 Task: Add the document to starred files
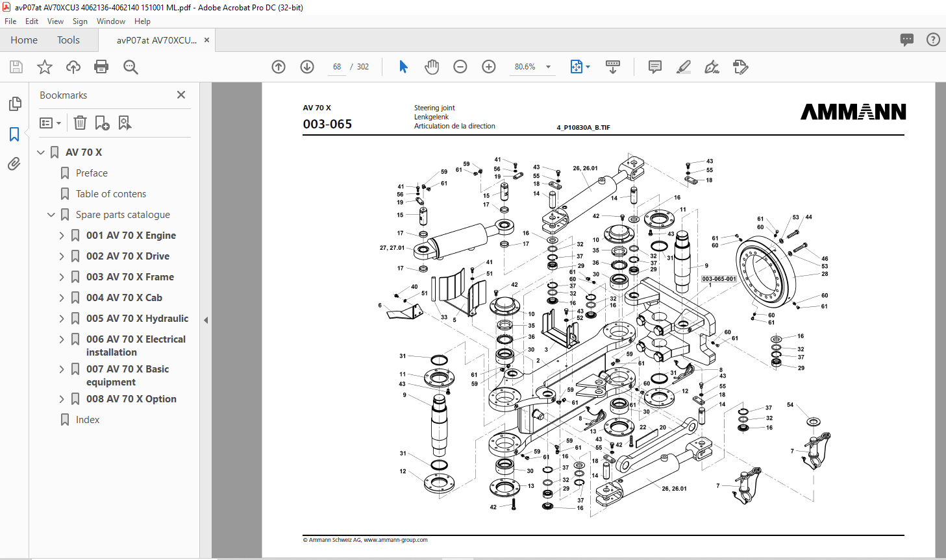pos(45,67)
